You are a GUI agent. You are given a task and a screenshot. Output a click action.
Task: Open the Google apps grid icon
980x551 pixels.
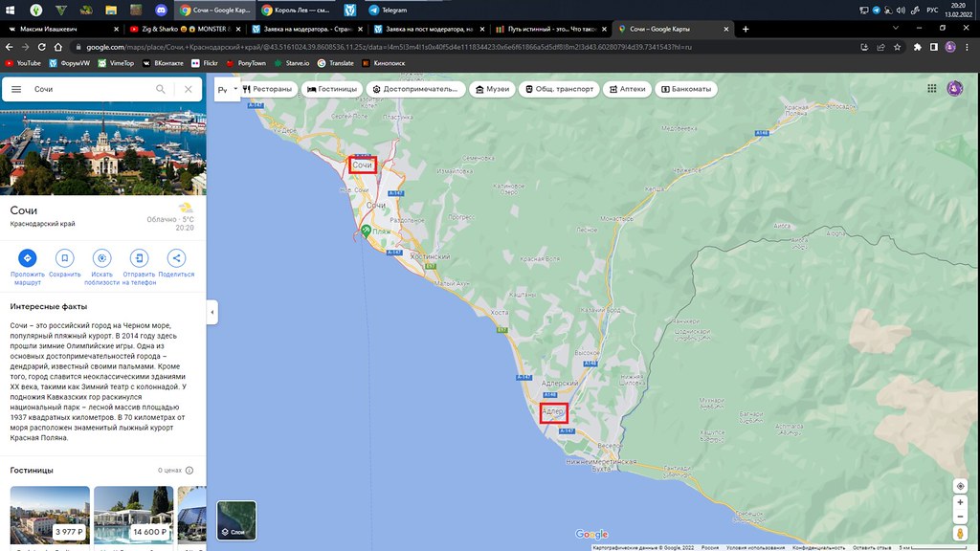tap(931, 89)
